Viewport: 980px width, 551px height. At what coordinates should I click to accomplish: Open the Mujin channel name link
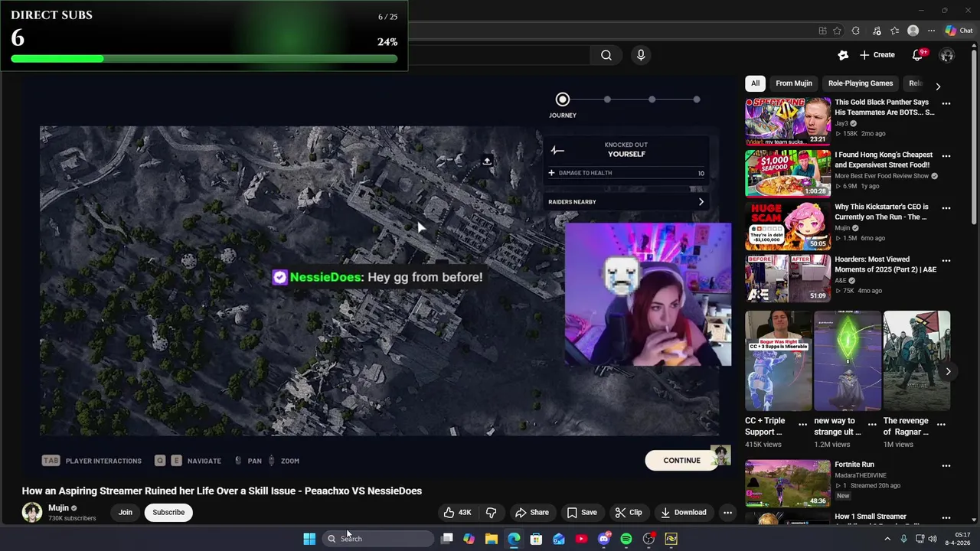click(x=58, y=508)
